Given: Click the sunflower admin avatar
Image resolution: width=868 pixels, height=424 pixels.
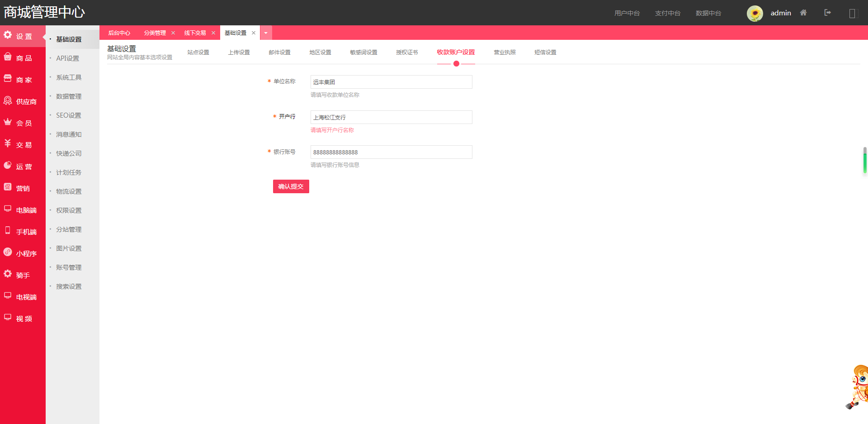Looking at the screenshot, I should tap(755, 13).
